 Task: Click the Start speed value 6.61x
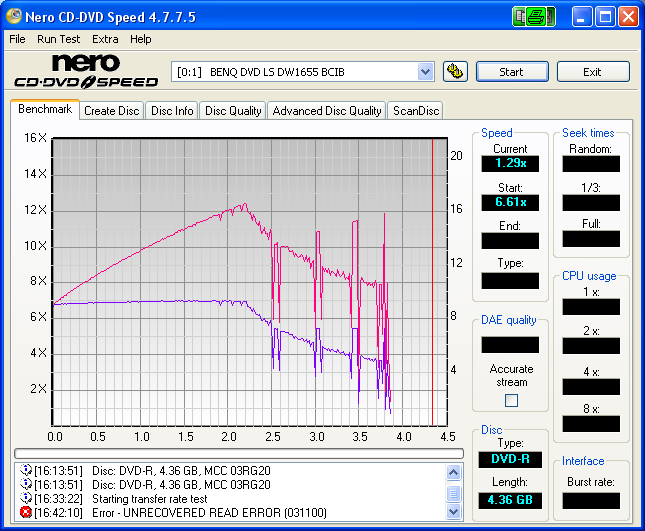coord(510,202)
